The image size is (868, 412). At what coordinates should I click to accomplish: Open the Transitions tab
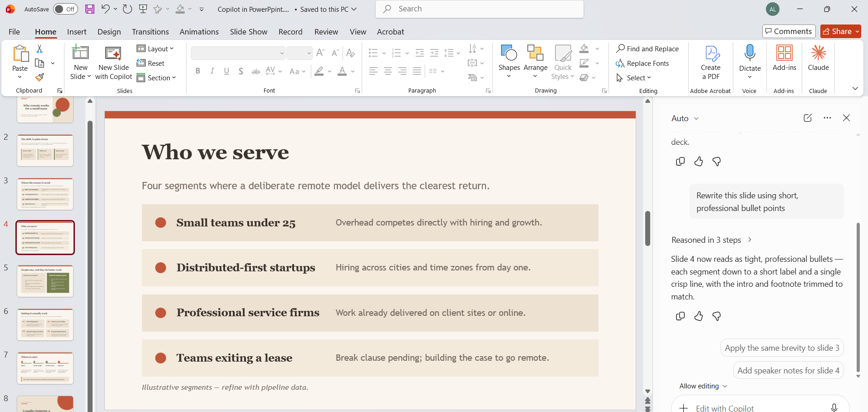150,32
